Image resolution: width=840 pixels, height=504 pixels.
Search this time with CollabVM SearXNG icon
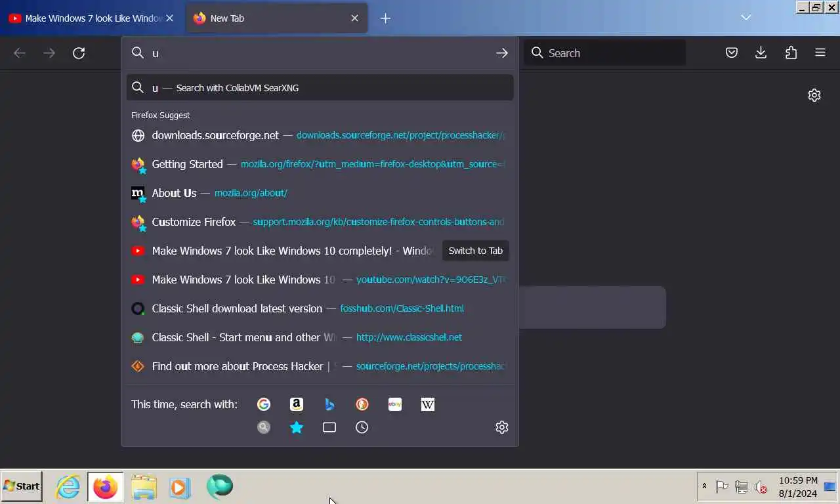[264, 427]
